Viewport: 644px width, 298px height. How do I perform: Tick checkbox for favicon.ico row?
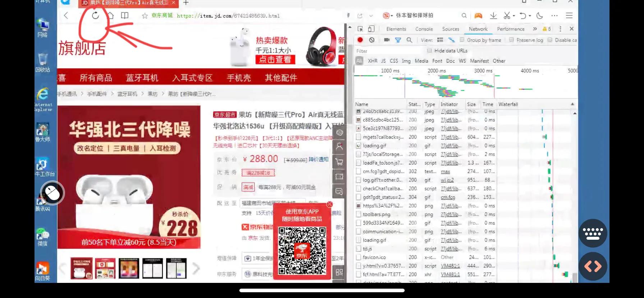(358, 257)
